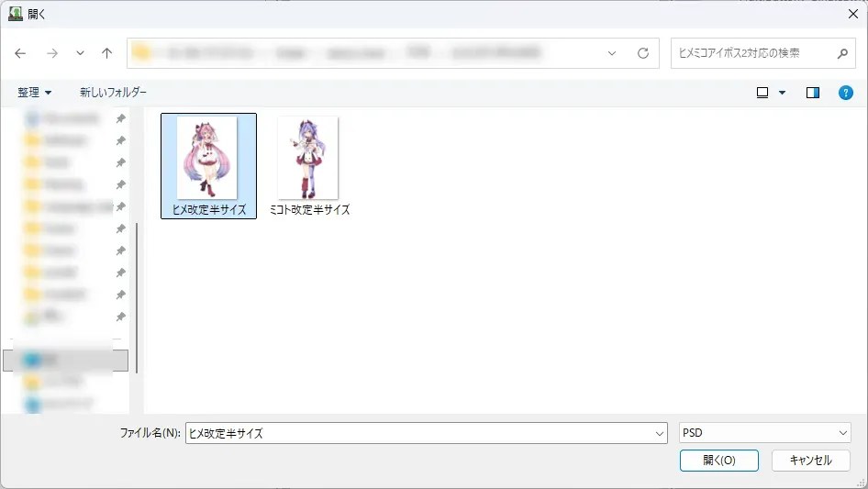Screen dimensions: 868x489
Task: Toggle the preview pane
Action: (x=813, y=93)
